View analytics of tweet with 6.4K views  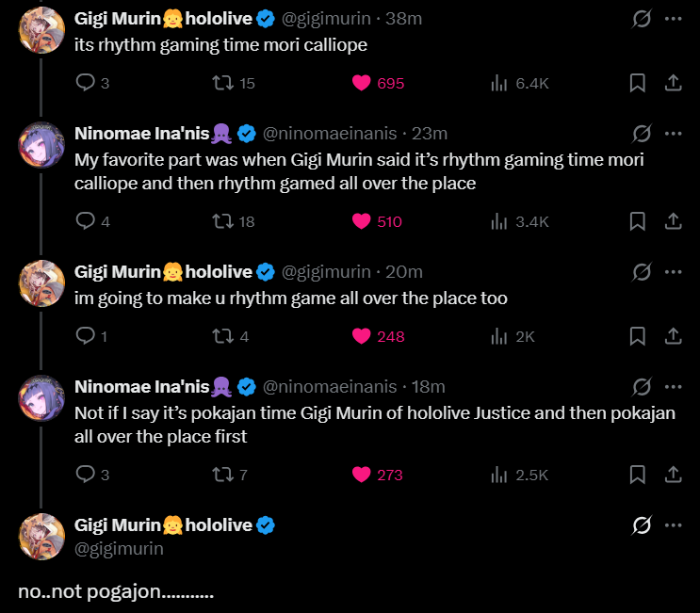click(x=520, y=83)
